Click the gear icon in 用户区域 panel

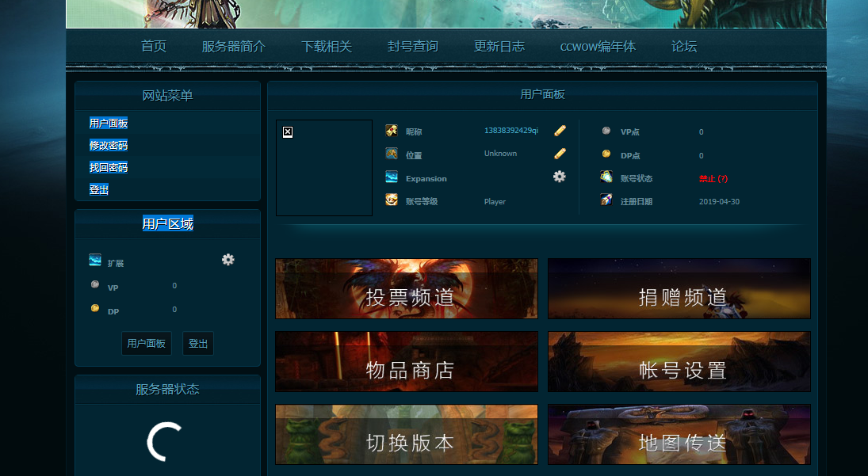coord(228,259)
